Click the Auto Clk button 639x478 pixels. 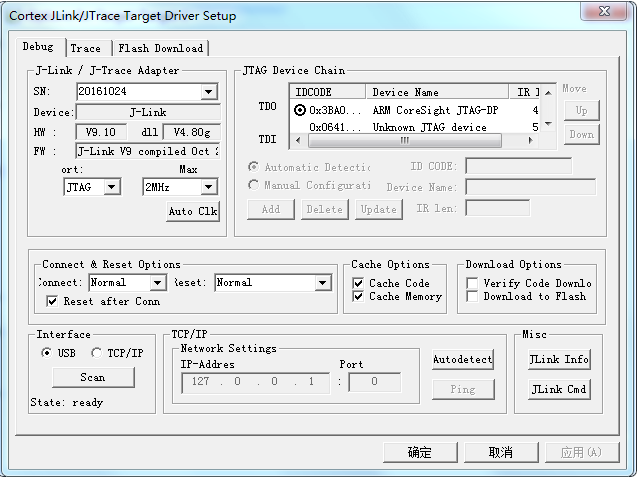(x=193, y=211)
